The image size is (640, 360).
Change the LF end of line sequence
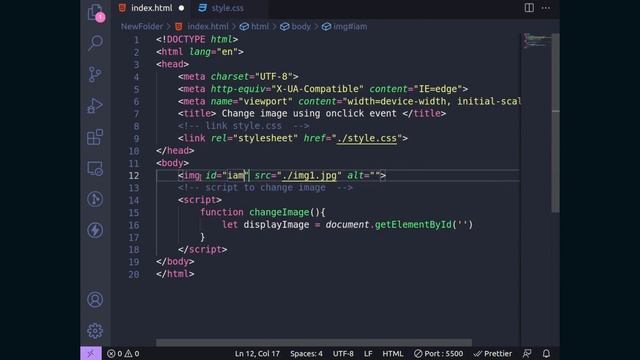(368, 353)
